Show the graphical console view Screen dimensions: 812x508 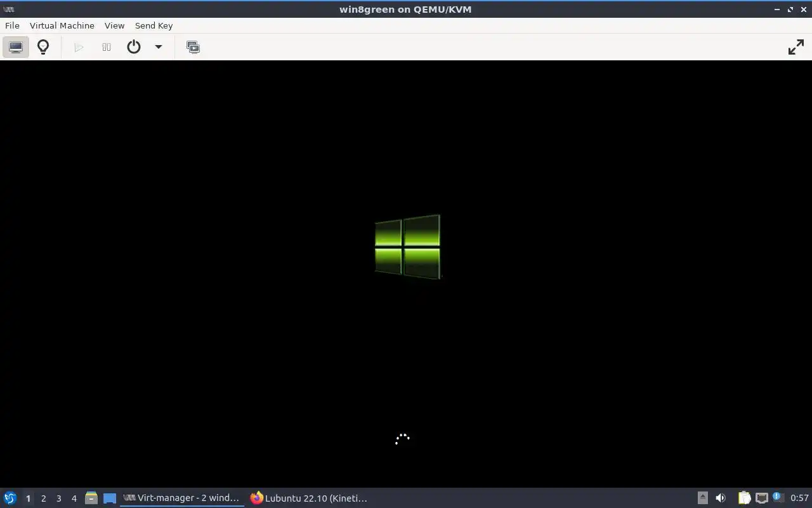click(16, 47)
